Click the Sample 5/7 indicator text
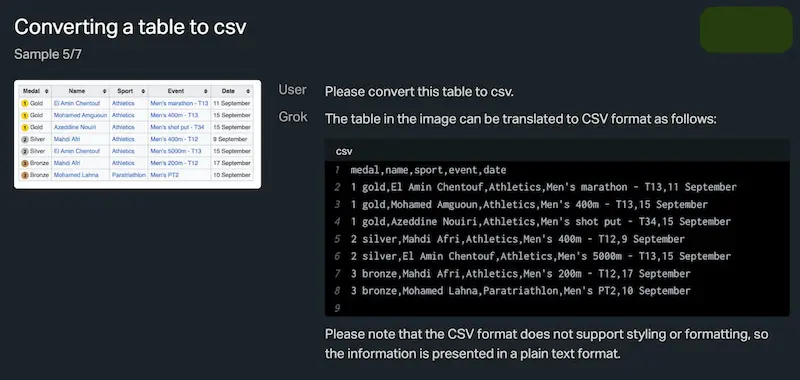800x380 pixels. pyautogui.click(x=47, y=54)
